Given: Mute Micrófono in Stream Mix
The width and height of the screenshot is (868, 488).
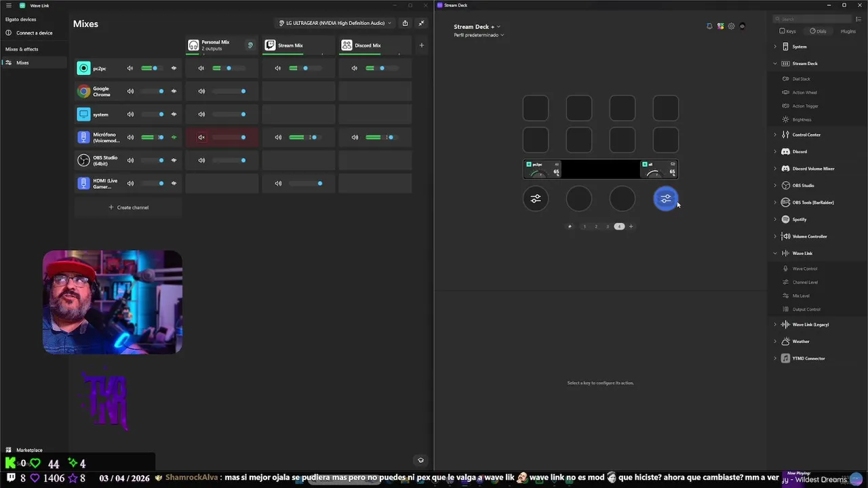Looking at the screenshot, I should (278, 138).
